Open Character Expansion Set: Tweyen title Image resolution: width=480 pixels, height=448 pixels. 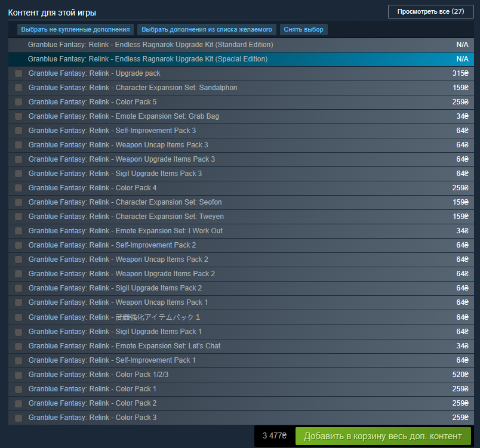pyautogui.click(x=126, y=217)
